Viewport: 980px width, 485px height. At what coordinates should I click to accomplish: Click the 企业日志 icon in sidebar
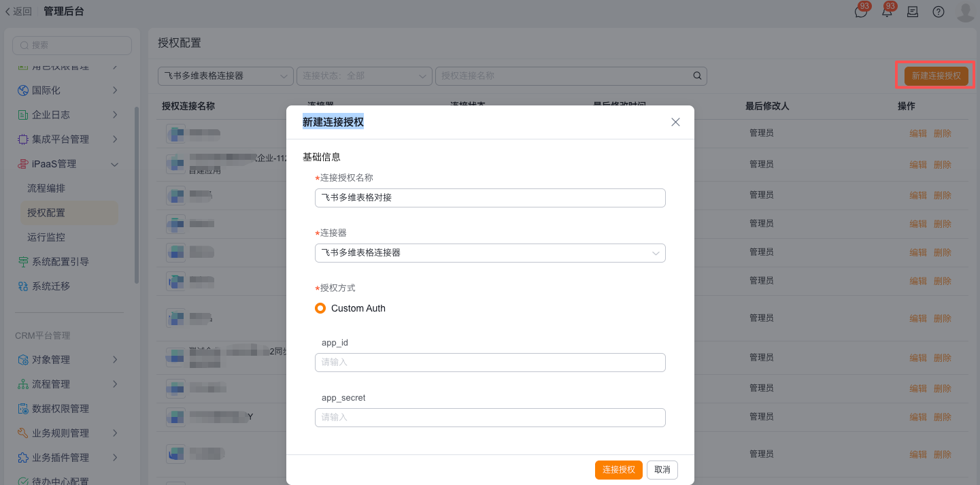[23, 115]
